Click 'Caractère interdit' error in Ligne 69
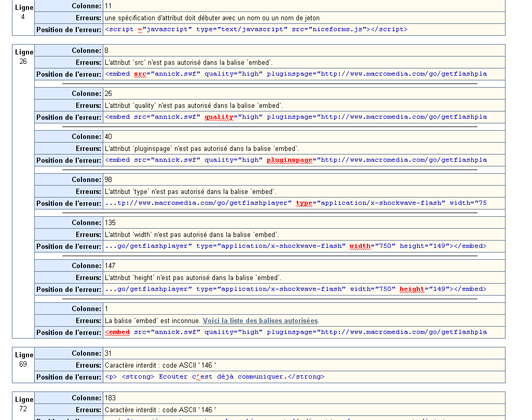532x420 pixels. coord(160,366)
